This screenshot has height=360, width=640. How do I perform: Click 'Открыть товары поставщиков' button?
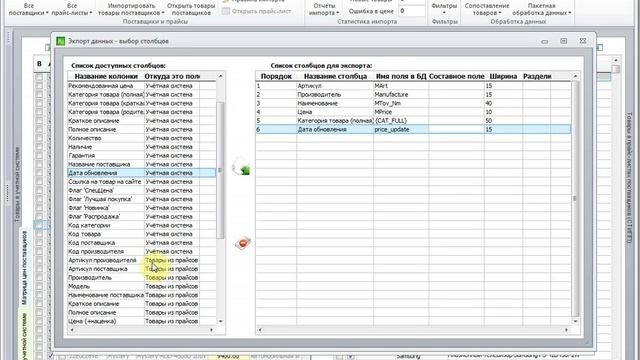point(191,9)
